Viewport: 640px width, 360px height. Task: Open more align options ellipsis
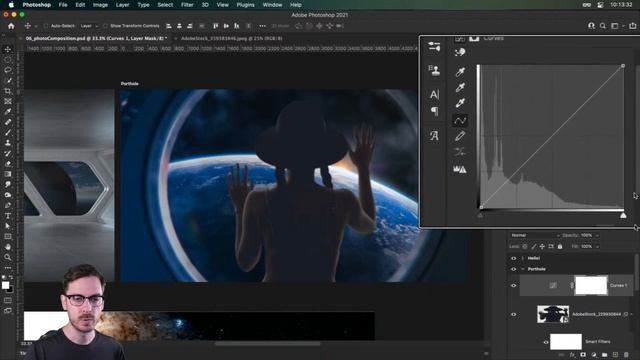(x=262, y=26)
